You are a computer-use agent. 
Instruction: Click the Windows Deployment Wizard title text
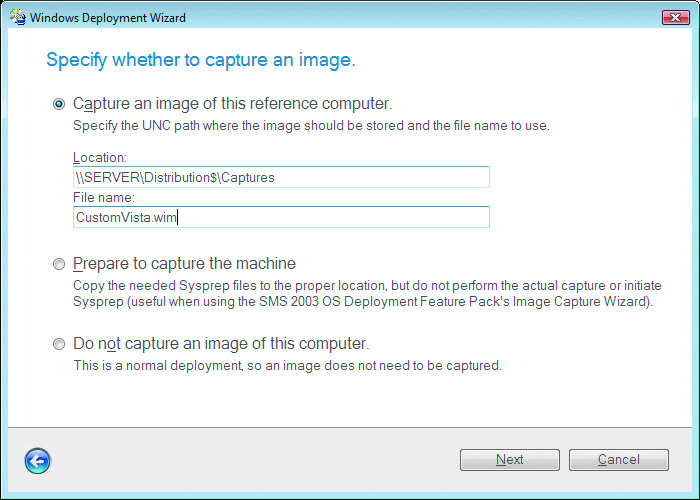(108, 18)
